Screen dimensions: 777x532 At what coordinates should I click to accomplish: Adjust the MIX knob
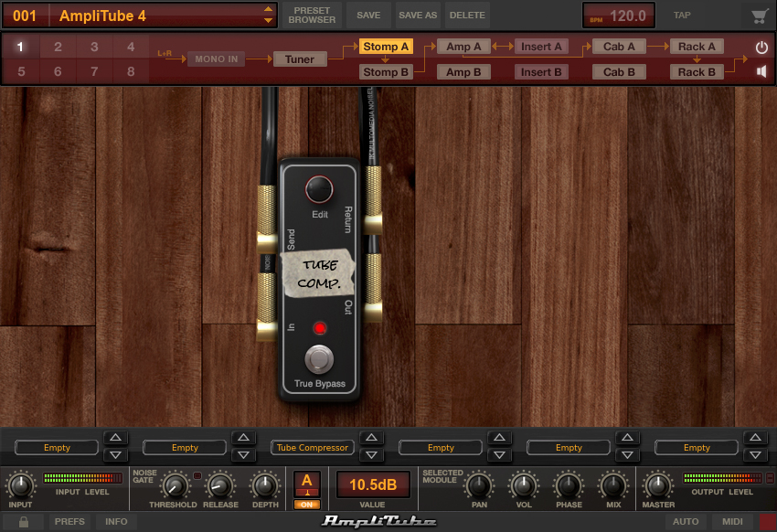pyautogui.click(x=613, y=485)
